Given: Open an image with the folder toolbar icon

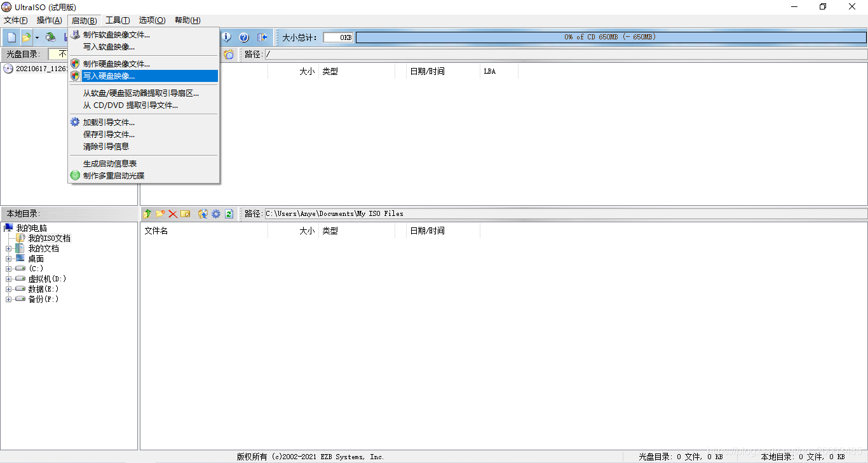Looking at the screenshot, I should (26, 37).
